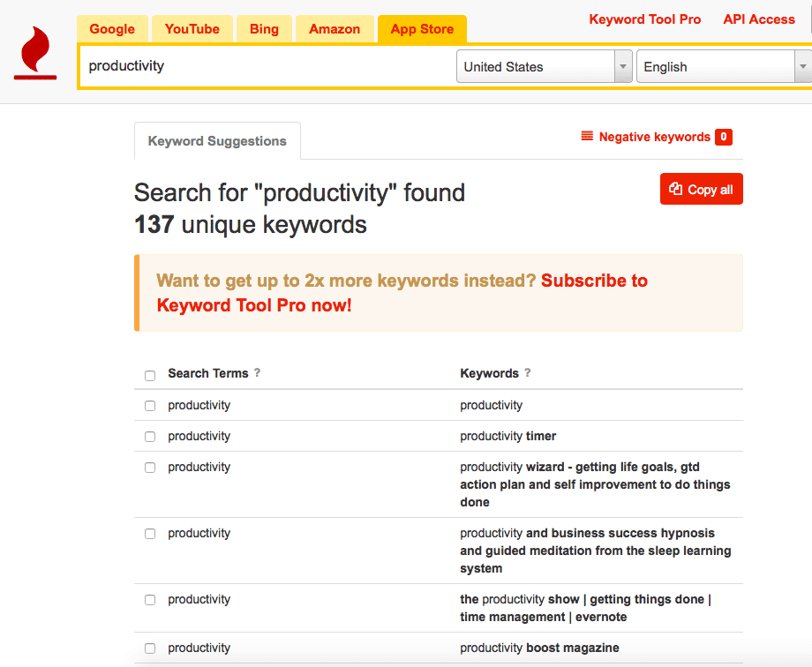Click the question mark beside Search Terms
The image size is (812, 667).
[258, 373]
